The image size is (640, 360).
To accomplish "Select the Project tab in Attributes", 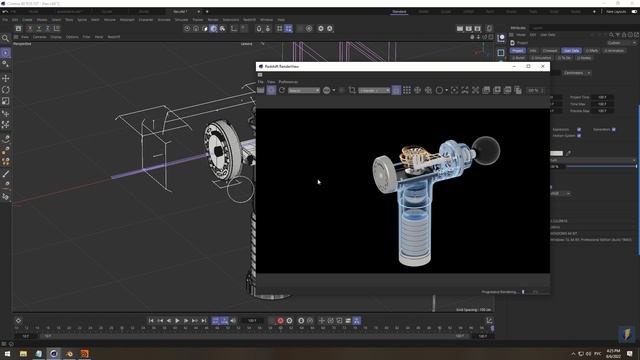I will (517, 51).
